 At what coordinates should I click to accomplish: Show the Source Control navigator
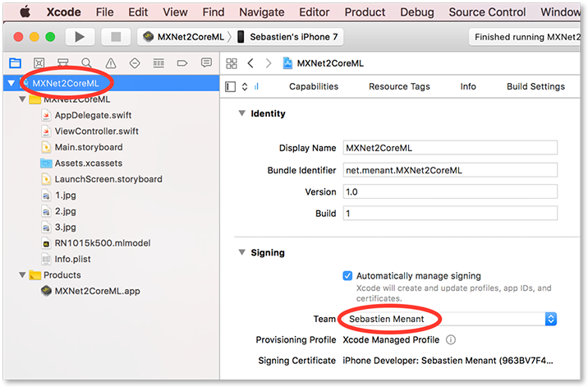[39, 62]
